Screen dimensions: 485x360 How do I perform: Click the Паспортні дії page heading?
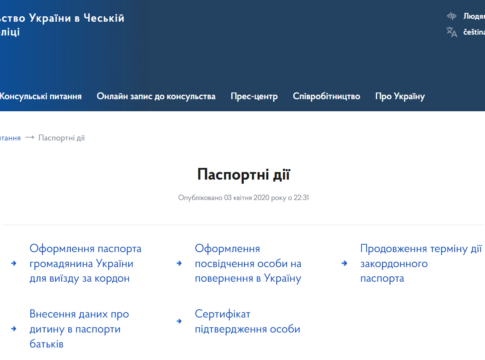click(244, 174)
